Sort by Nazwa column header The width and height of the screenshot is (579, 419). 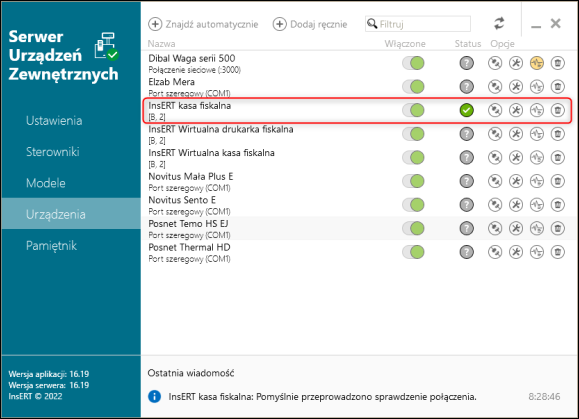pos(161,44)
